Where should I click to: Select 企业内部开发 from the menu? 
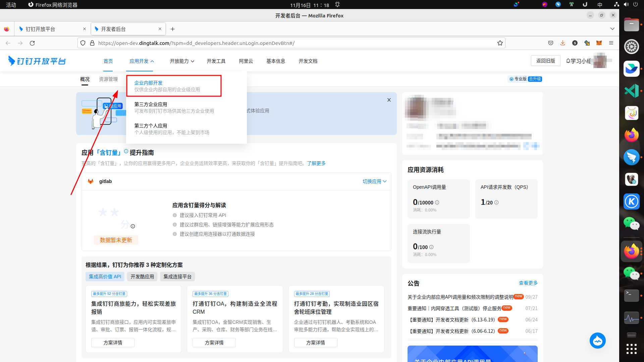[x=174, y=86]
